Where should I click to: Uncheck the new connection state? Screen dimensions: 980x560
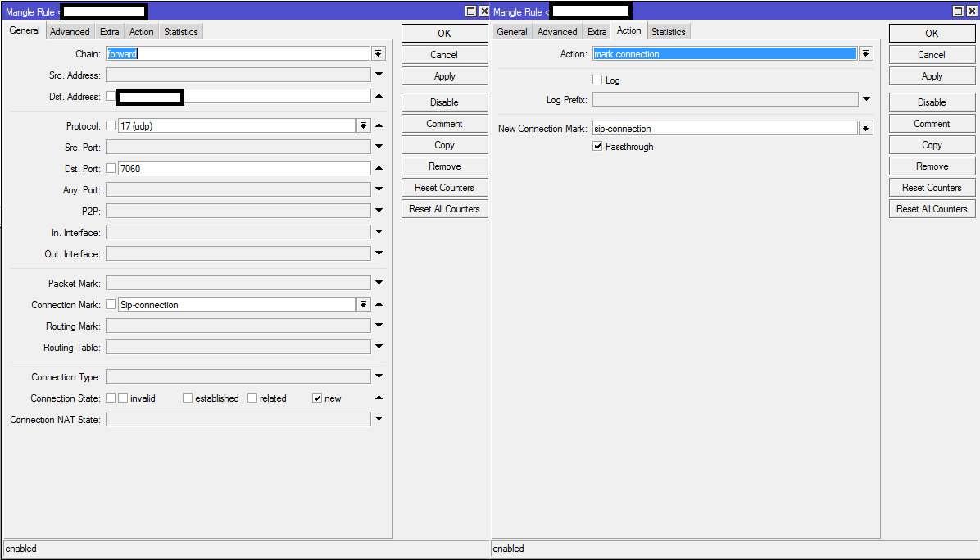(x=317, y=398)
